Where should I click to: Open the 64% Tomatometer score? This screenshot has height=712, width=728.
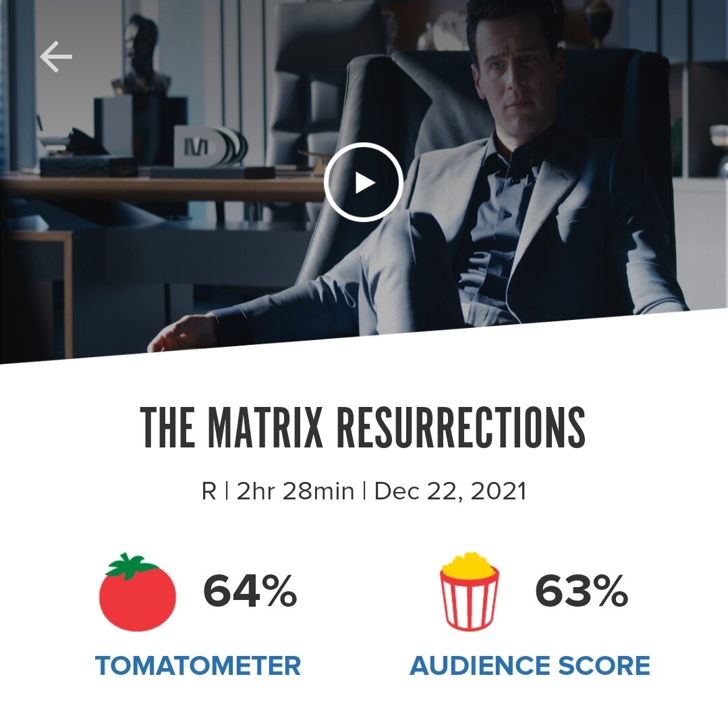(250, 591)
